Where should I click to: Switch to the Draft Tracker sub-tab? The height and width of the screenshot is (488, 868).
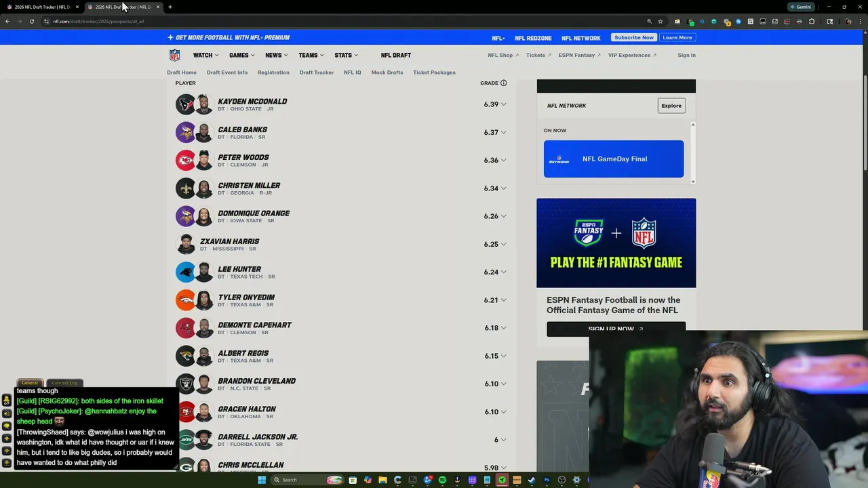point(317,73)
